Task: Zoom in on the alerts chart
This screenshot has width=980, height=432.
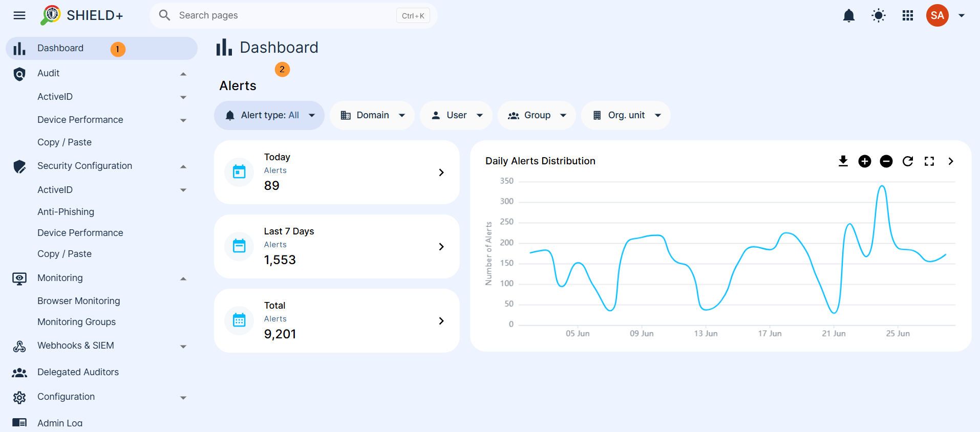Action: coord(865,161)
